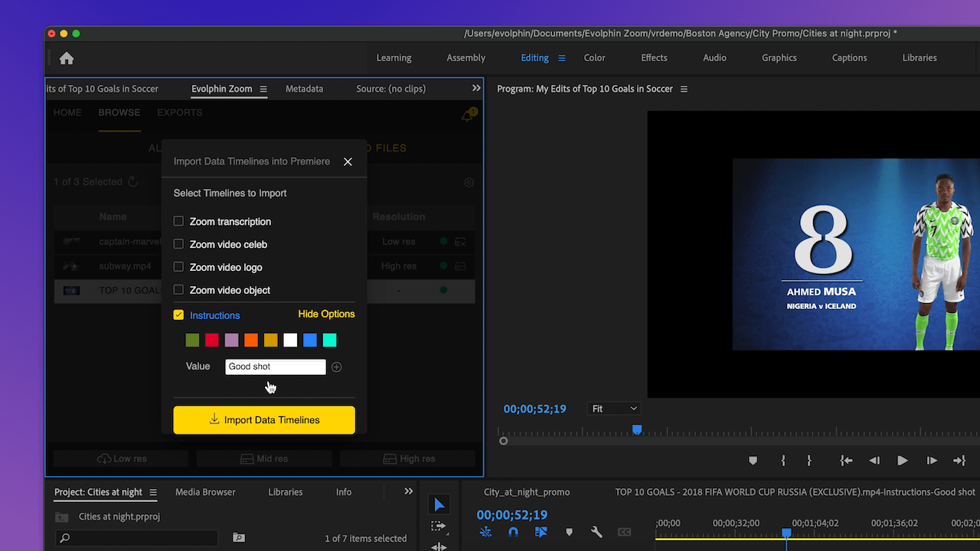Toggle Snap in the Timeline panel
This screenshot has height=551, width=980.
(513, 531)
